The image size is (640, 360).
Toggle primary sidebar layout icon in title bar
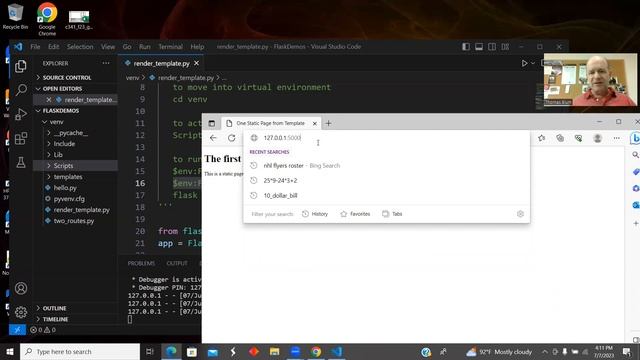tap(466, 47)
